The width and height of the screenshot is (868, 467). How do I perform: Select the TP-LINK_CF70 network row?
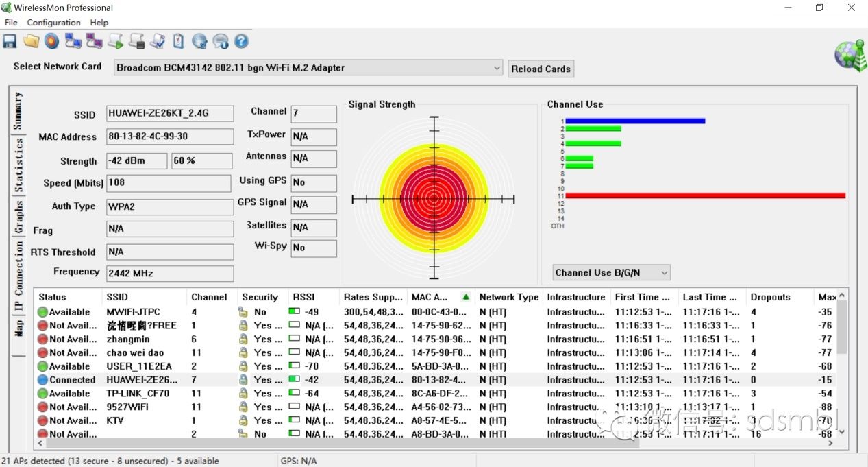(138, 394)
